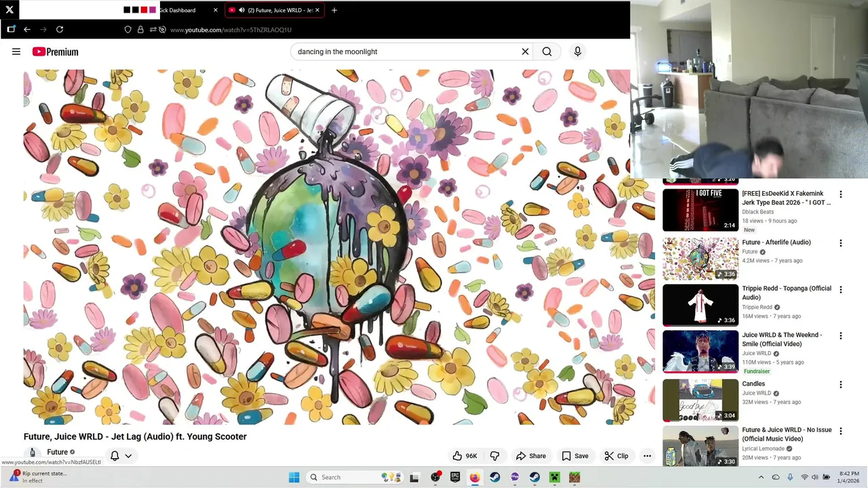Open a new browser tab
The width and height of the screenshot is (868, 488).
click(x=334, y=10)
